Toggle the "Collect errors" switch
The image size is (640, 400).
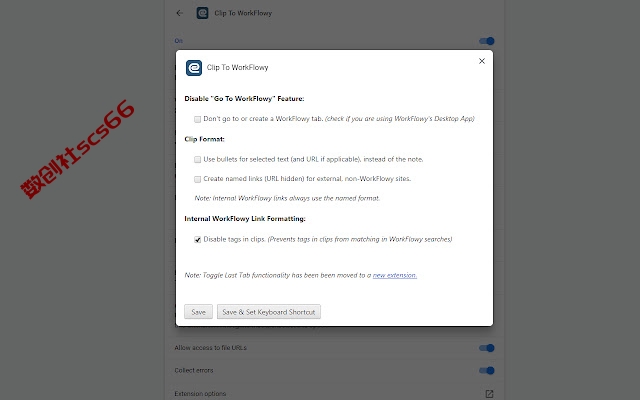coord(487,370)
